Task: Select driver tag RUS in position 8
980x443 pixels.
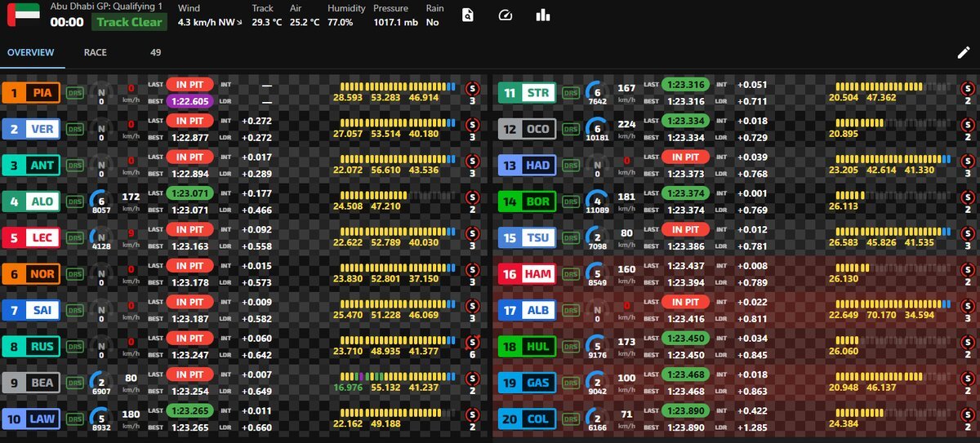Action: coord(30,348)
